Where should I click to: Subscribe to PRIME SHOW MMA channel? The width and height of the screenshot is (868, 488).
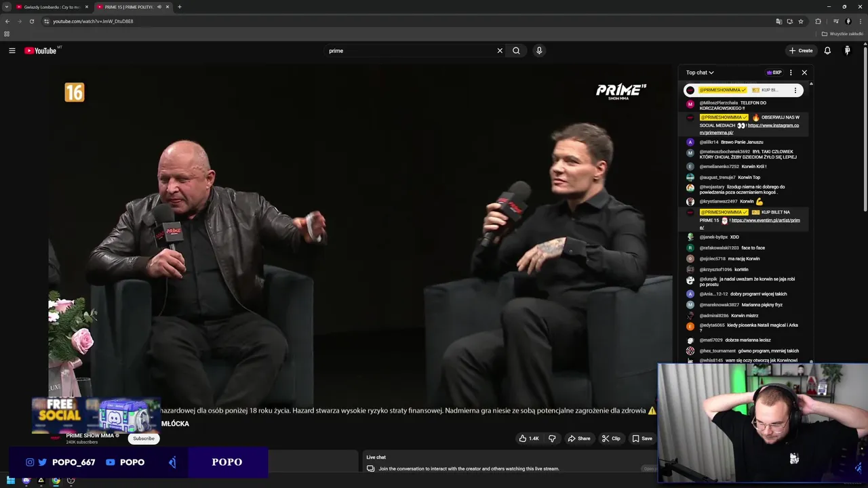click(x=144, y=439)
